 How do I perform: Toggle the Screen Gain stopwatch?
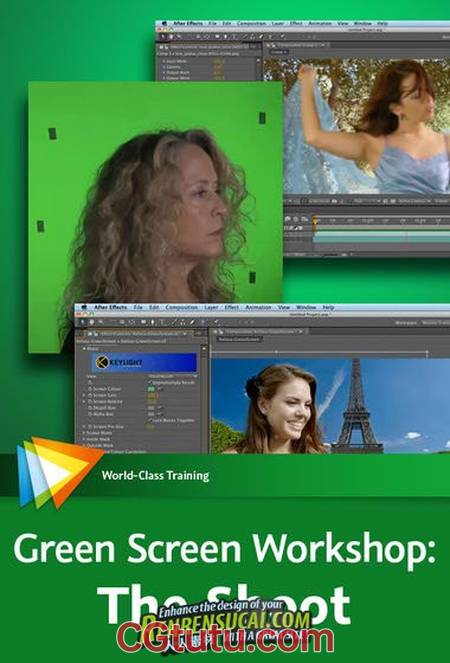(90, 395)
